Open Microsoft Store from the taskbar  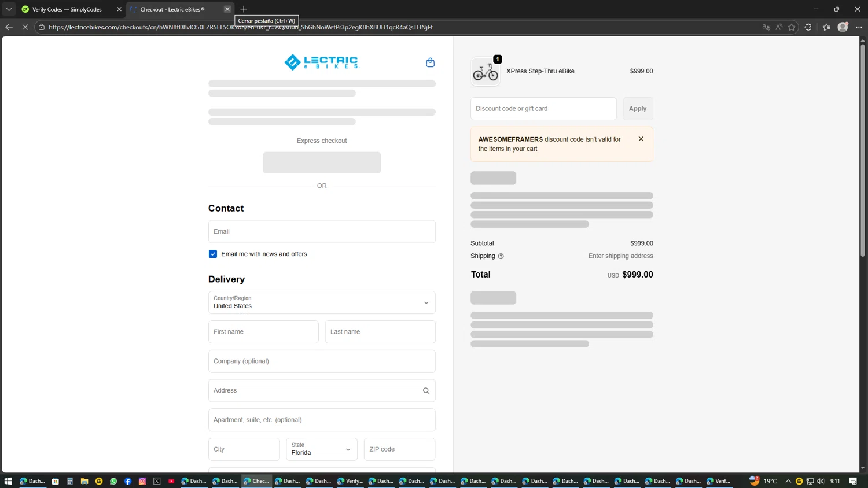[56, 481]
